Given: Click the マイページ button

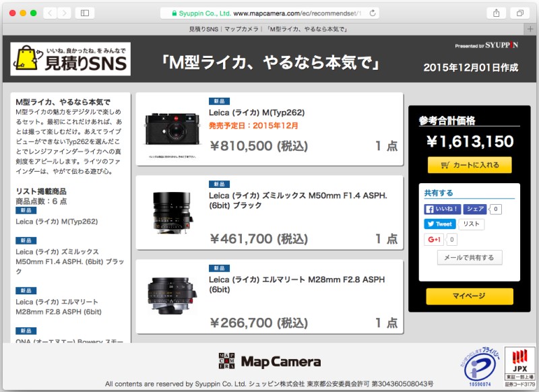Looking at the screenshot, I should (x=470, y=296).
